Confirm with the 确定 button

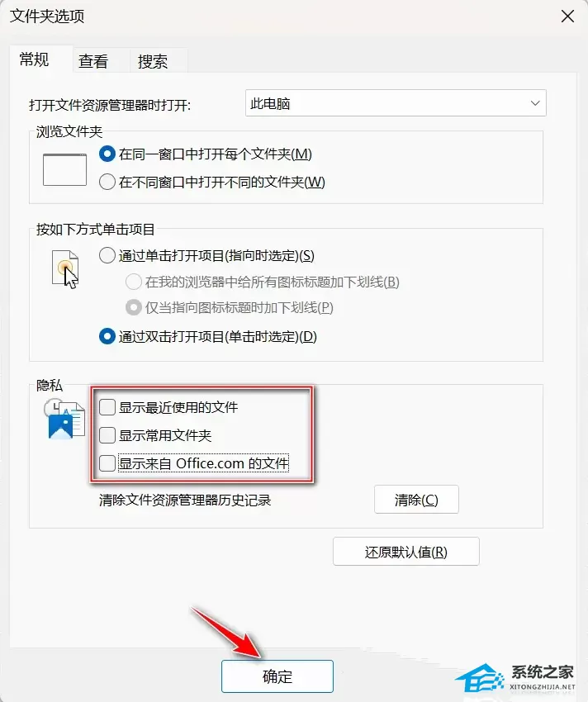(x=277, y=676)
